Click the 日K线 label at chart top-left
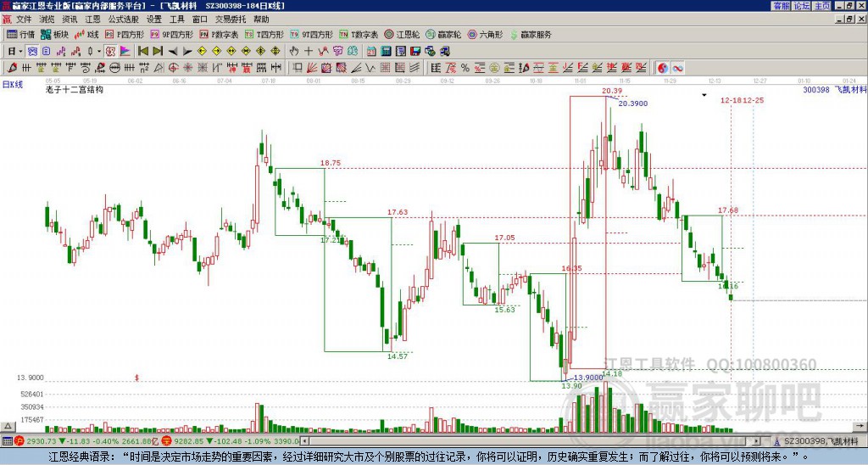This screenshot has width=868, height=465. [13, 84]
